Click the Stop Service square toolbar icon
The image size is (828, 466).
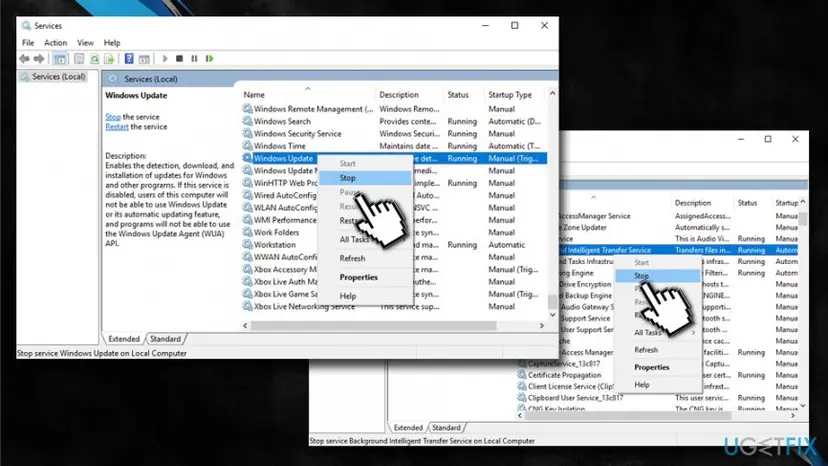pyautogui.click(x=180, y=59)
